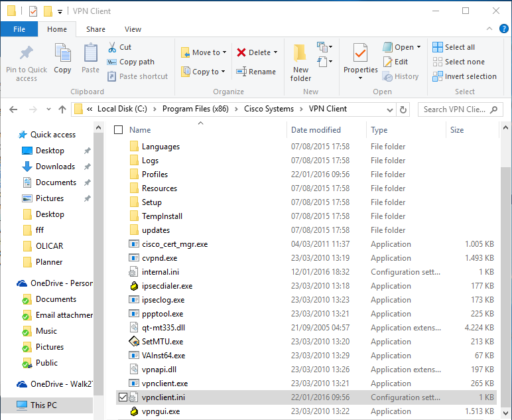Click Pin to Quick access icon
This screenshot has height=420, width=512.
pyautogui.click(x=27, y=53)
